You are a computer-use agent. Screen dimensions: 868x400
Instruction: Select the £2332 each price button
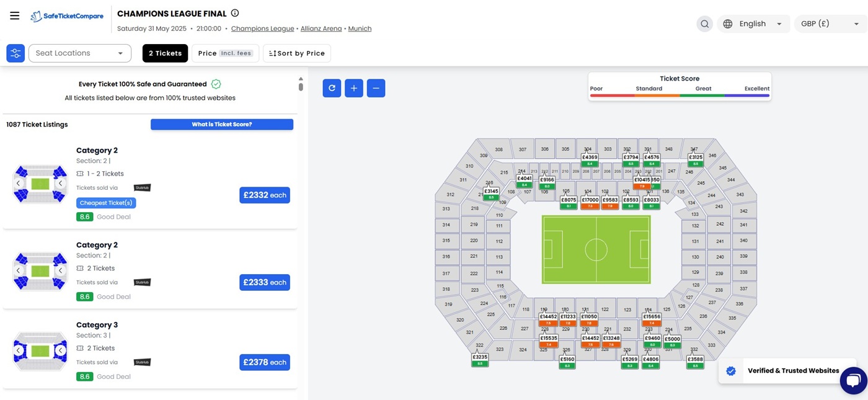265,195
